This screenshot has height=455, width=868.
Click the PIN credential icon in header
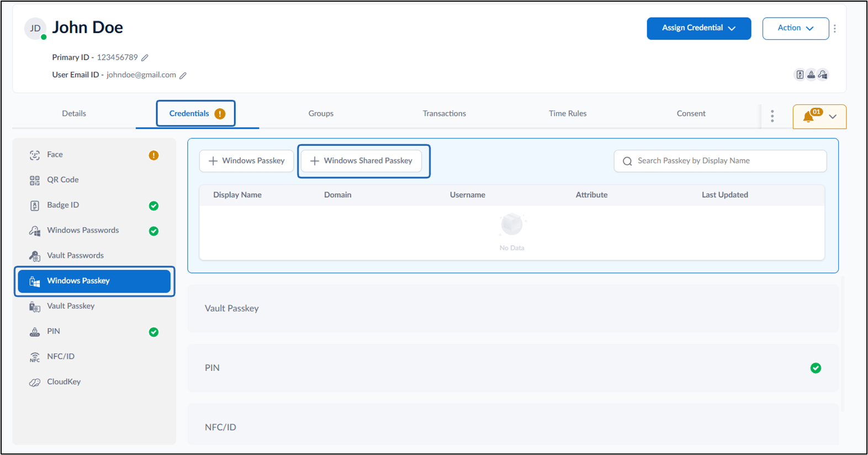(x=811, y=75)
